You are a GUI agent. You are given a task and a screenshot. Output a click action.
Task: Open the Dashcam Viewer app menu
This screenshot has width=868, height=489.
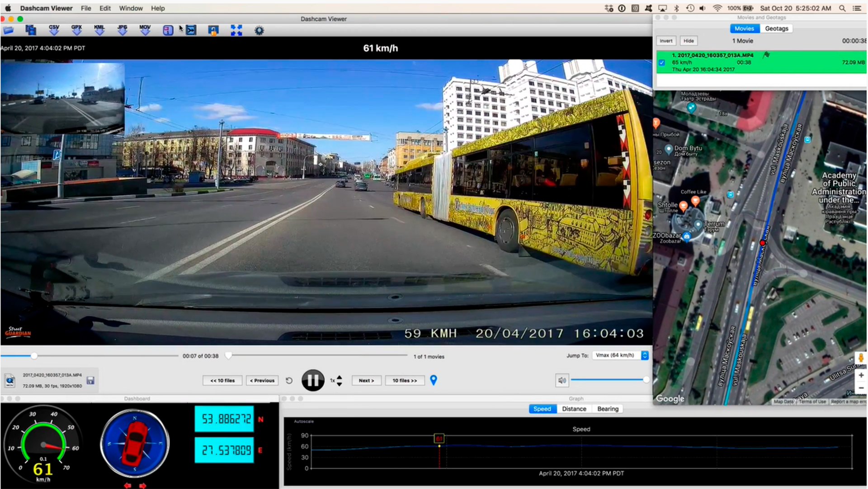[x=46, y=8]
